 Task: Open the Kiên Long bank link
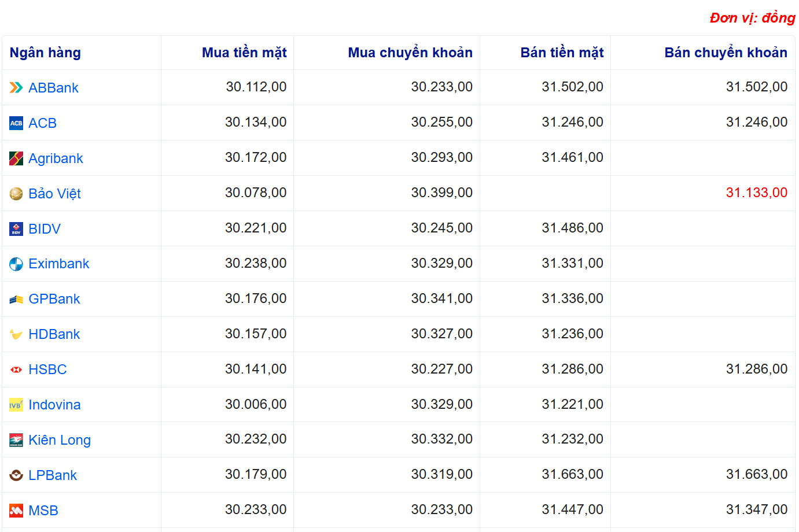pyautogui.click(x=60, y=440)
